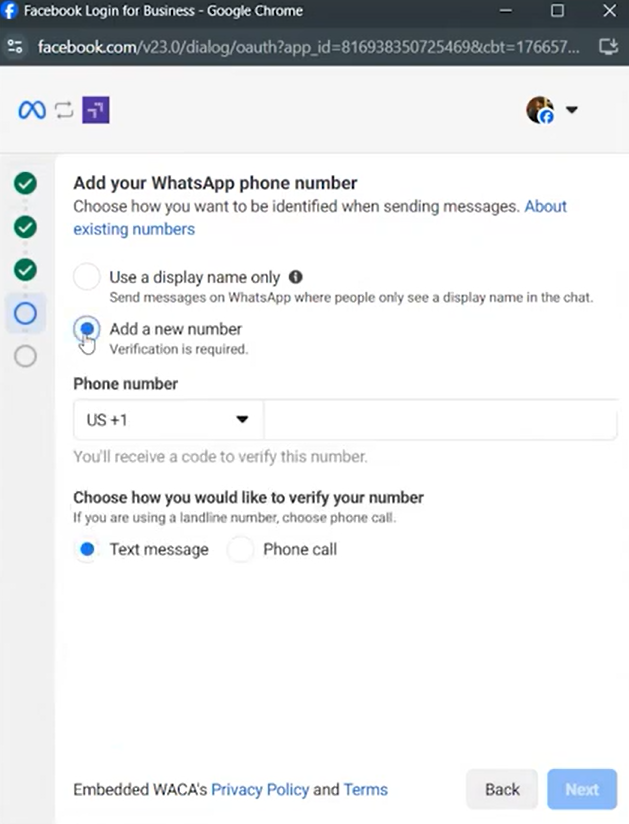Select Add a new number radio button
This screenshot has width=629, height=824.
pos(87,329)
